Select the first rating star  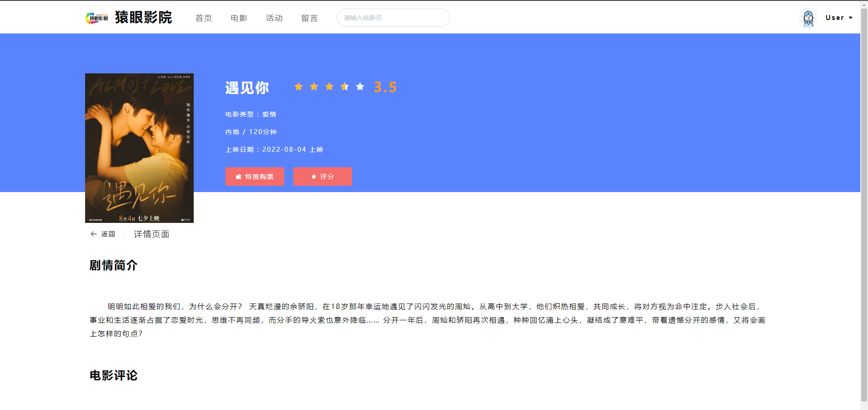click(299, 87)
